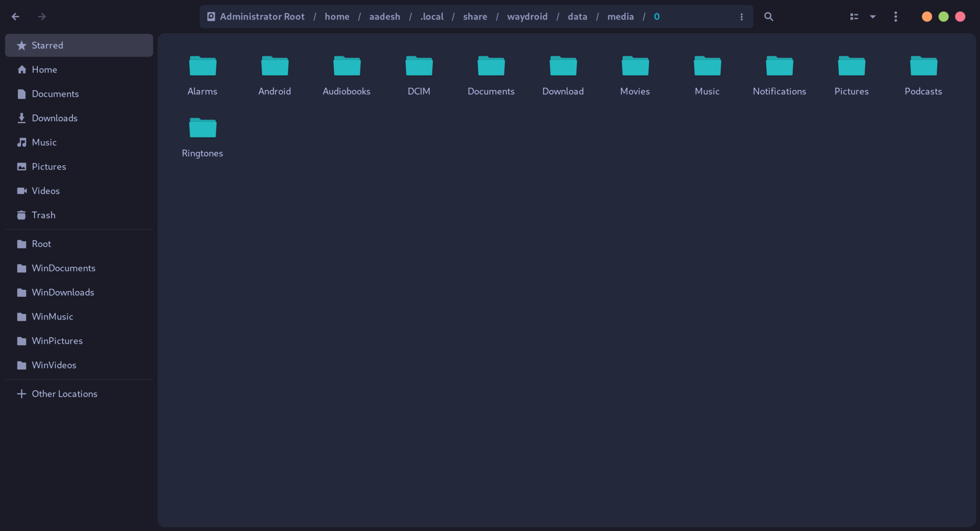Viewport: 980px width, 531px height.
Task: Toggle list/grid view icon
Action: [x=854, y=17]
